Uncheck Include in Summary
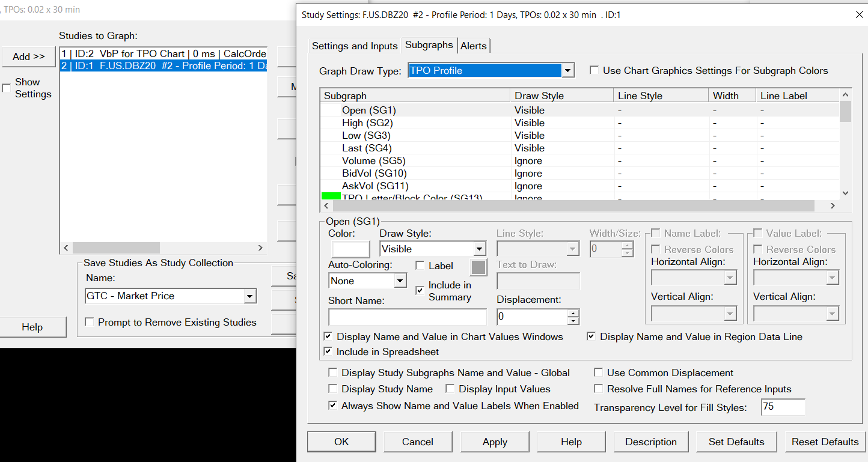Screen dimensions: 868x462 [x=420, y=291]
